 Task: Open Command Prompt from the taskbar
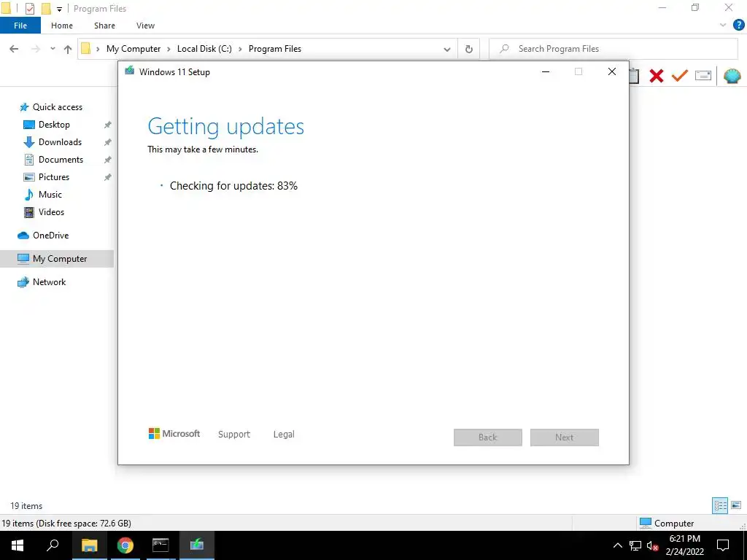pos(160,545)
